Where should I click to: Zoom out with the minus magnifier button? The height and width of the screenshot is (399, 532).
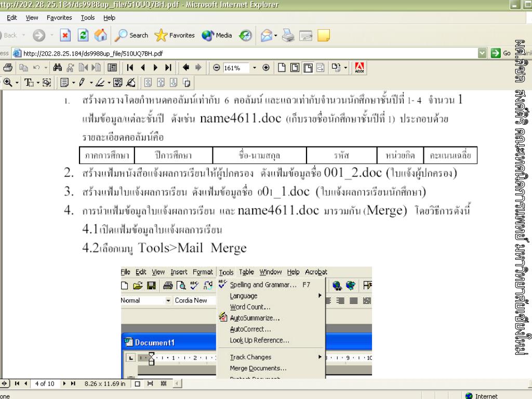point(217,68)
